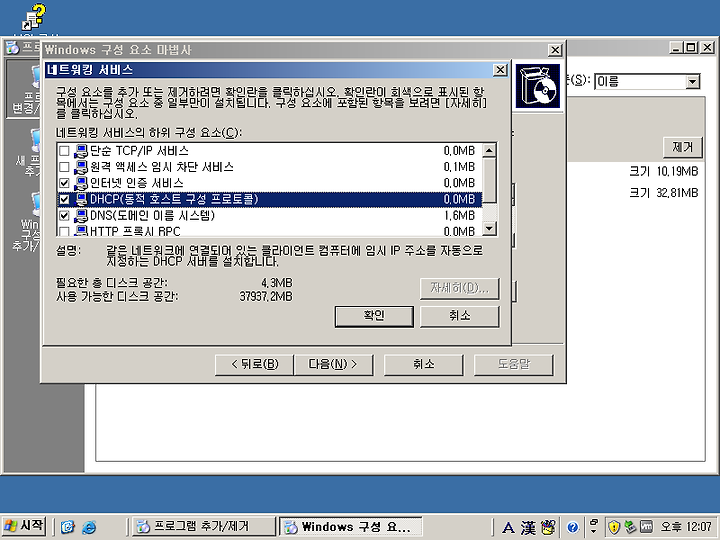Screen dimensions: 720x540
Task: Click the component list scroll down arrow
Action: click(x=490, y=228)
